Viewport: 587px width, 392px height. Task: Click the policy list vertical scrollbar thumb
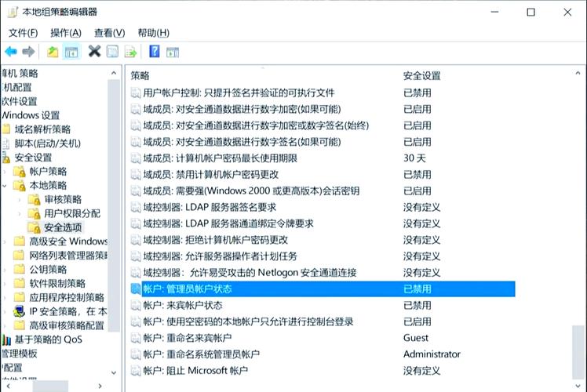pos(578,352)
